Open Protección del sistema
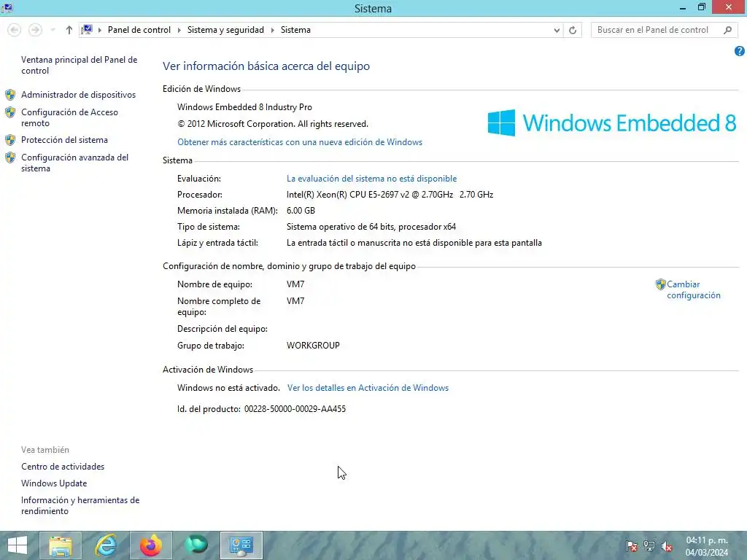The width and height of the screenshot is (747, 560). 64,140
